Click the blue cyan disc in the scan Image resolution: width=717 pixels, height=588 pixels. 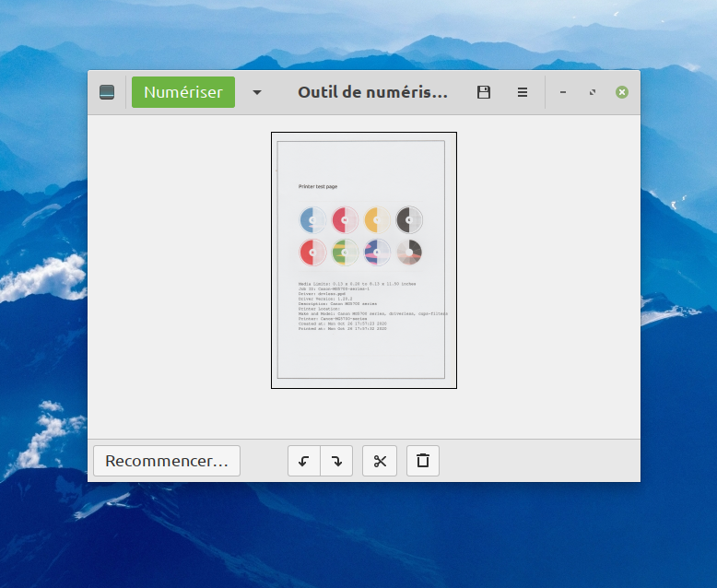click(x=312, y=219)
